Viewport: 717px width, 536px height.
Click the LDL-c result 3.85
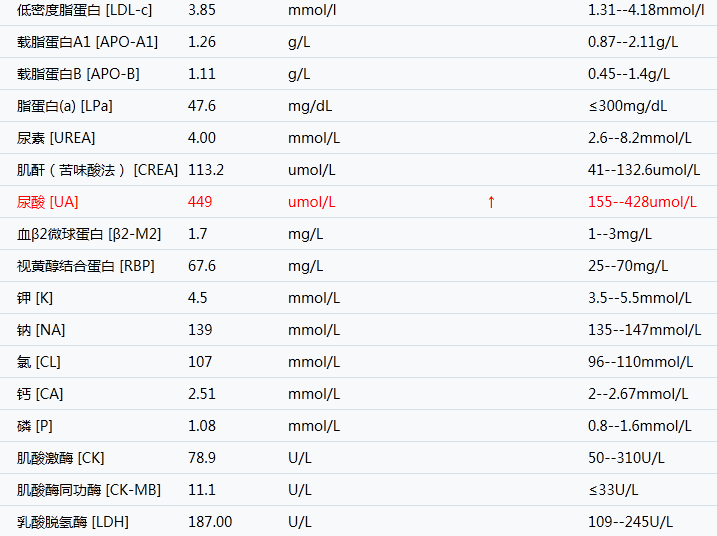(x=202, y=10)
